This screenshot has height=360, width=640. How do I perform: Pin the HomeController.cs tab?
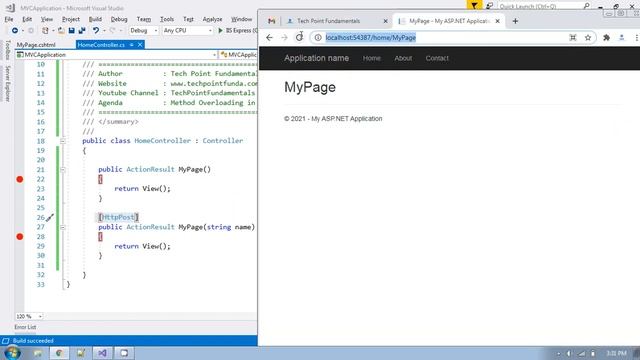(132, 45)
